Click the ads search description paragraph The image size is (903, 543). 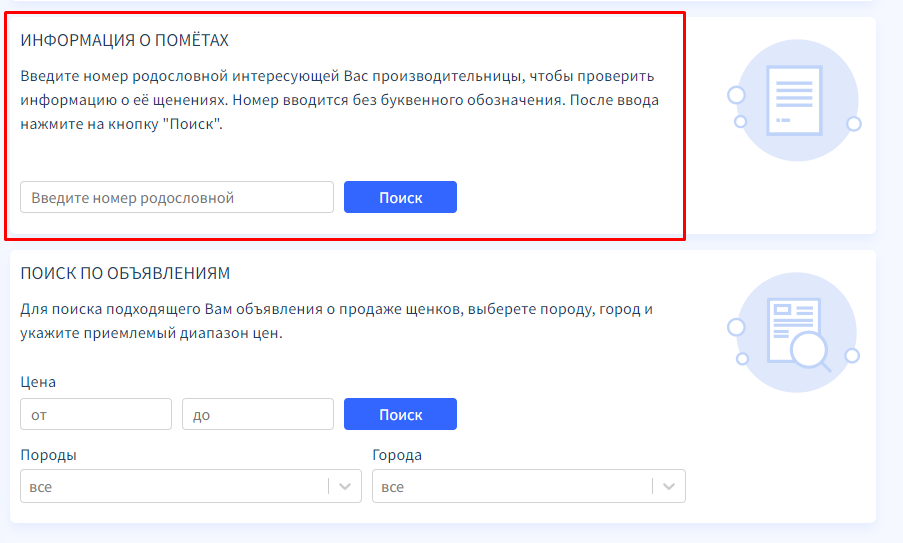(336, 321)
